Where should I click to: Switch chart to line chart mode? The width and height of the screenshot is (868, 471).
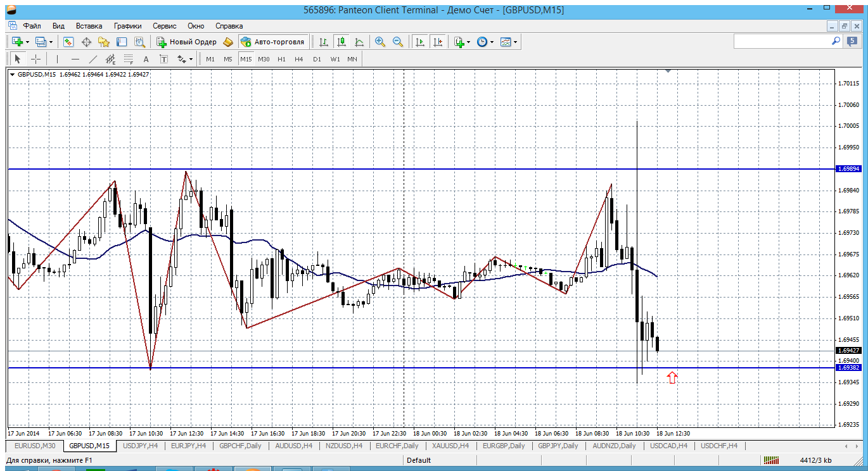[x=359, y=42]
